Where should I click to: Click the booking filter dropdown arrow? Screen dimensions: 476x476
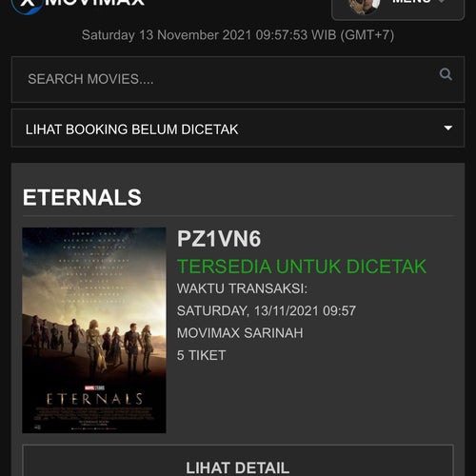click(447, 128)
